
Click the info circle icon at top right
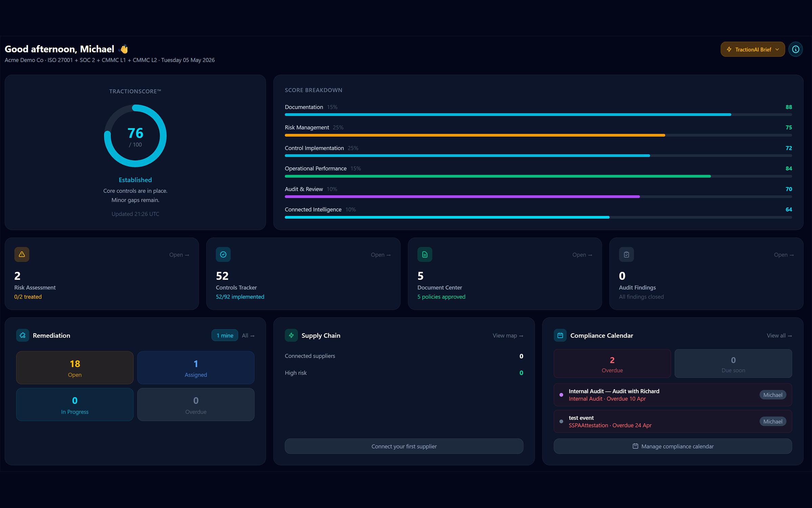[796, 49]
